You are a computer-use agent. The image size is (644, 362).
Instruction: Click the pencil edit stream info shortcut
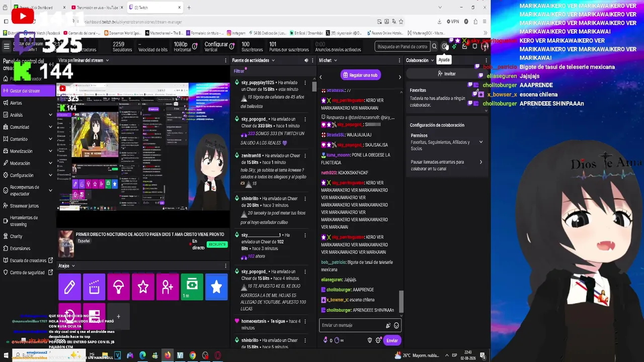pyautogui.click(x=69, y=287)
